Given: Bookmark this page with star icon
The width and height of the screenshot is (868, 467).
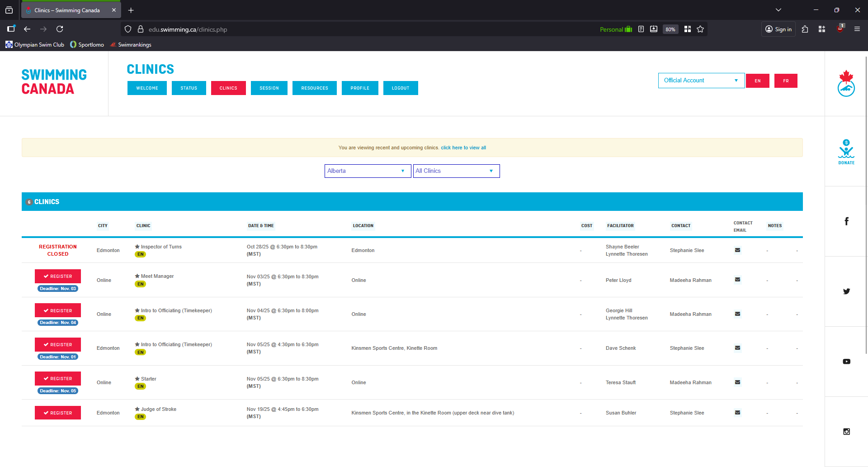Looking at the screenshot, I should [700, 29].
